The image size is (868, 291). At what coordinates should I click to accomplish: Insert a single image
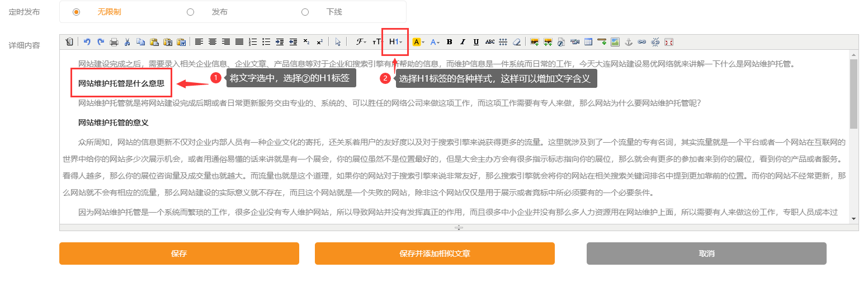535,42
